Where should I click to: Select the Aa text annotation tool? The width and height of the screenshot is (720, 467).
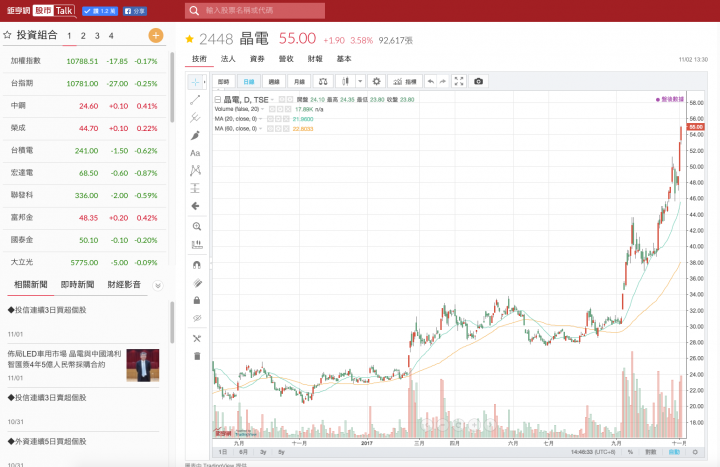click(195, 153)
